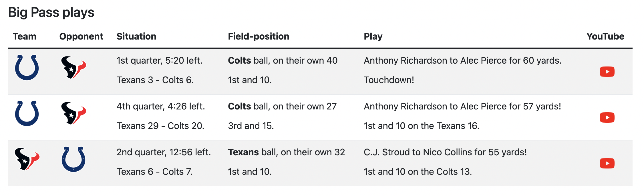This screenshot has width=644, height=196.
Task: Click the YouTube column header
Action: point(605,36)
